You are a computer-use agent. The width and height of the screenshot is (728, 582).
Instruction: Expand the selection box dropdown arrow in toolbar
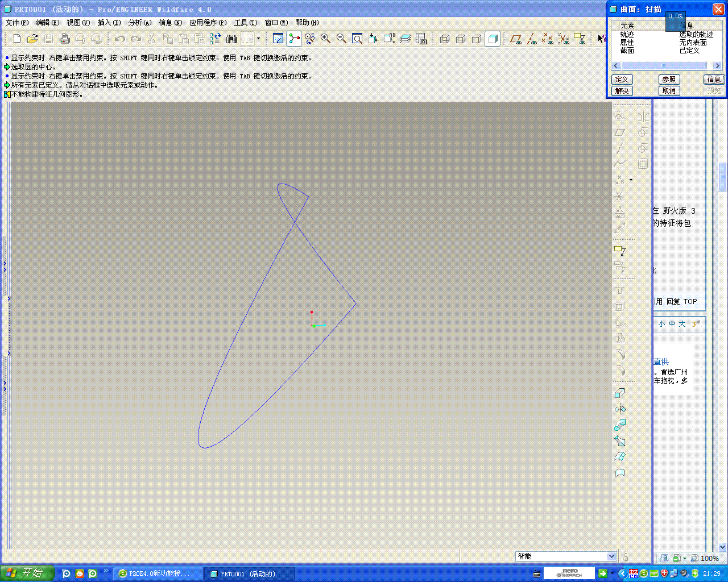[259, 39]
